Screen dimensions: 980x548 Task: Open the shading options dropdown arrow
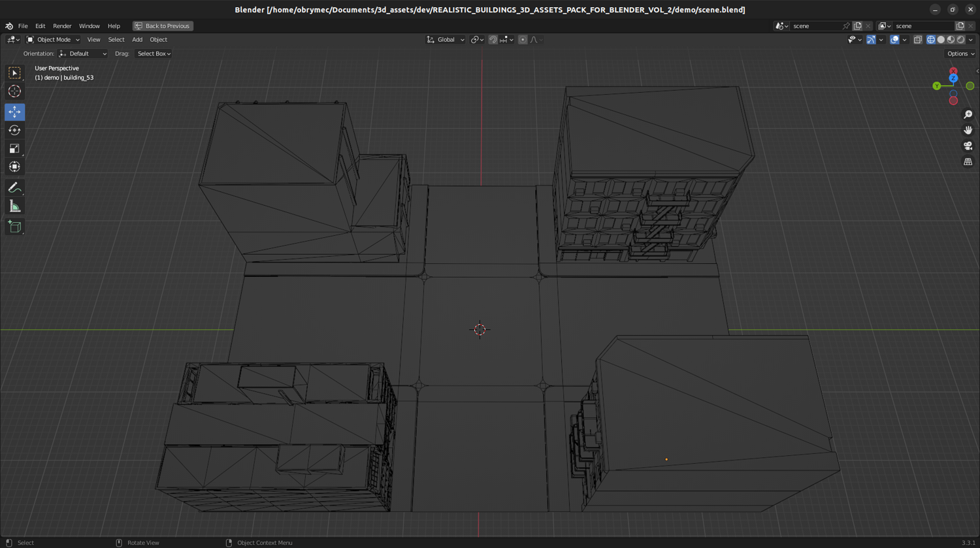(971, 40)
